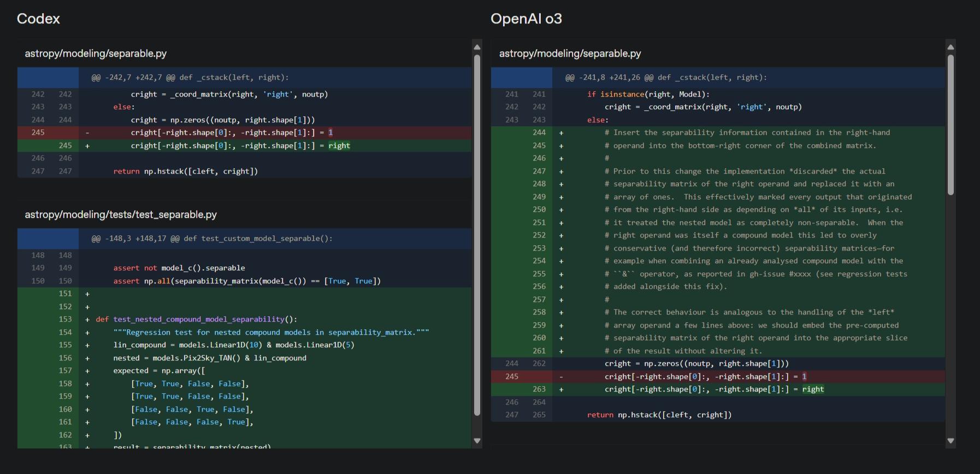Click scroll down arrow in OpenAI o3 panel
Viewport: 980px width, 474px height.
click(x=951, y=441)
